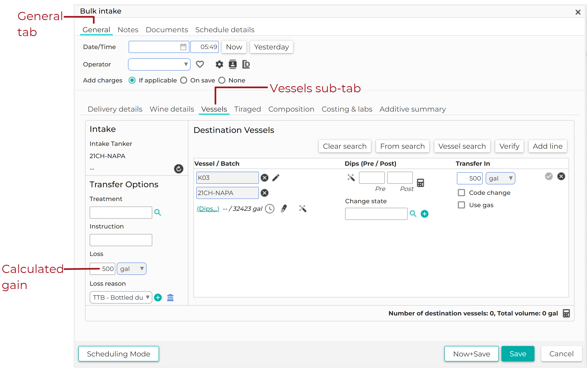Click the From search button
The height and width of the screenshot is (370, 588).
pos(403,146)
